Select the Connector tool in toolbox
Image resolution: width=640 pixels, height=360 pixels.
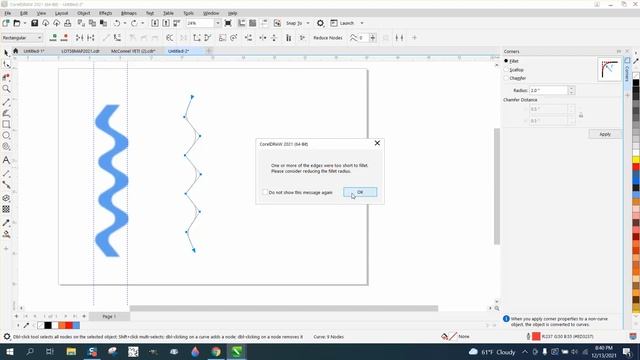pos(7,185)
